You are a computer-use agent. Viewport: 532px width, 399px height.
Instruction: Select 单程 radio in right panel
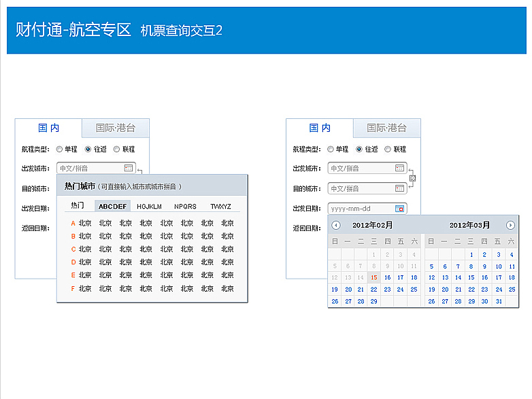click(x=331, y=149)
